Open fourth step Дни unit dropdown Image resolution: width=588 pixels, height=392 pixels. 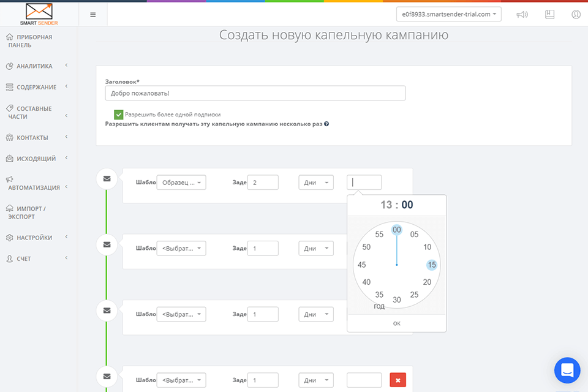(x=316, y=380)
